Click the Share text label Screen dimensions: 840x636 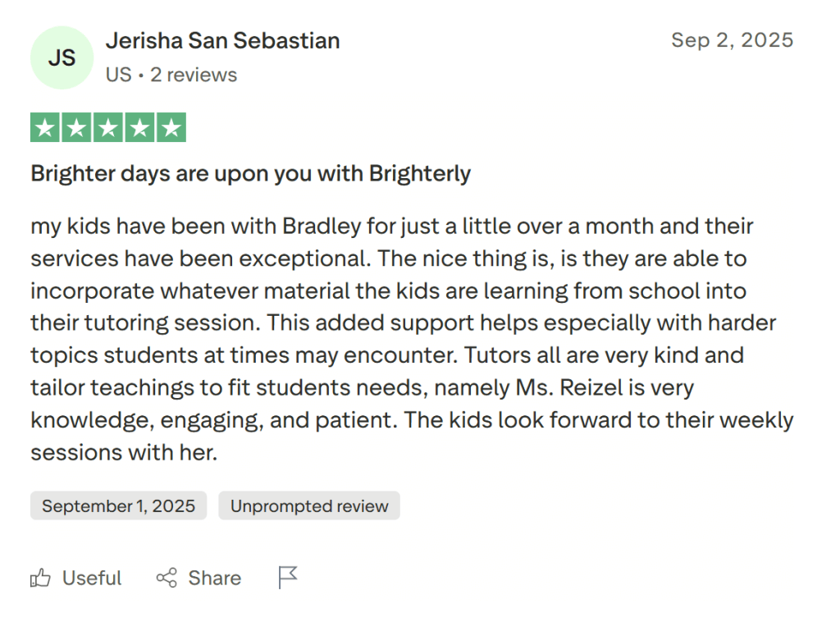(x=214, y=578)
